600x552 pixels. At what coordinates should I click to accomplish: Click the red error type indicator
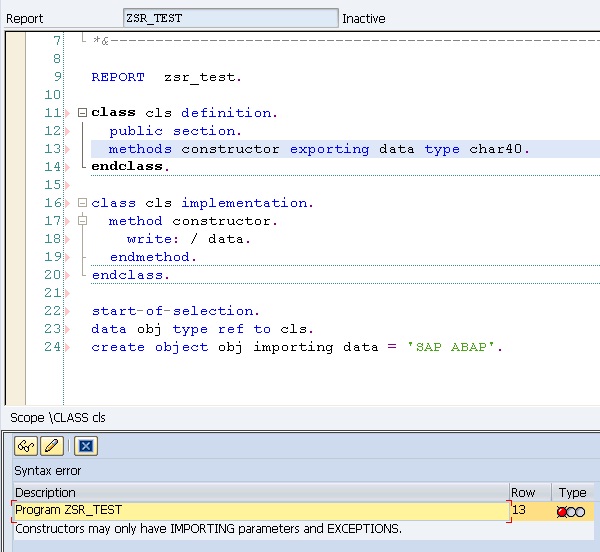(x=564, y=511)
